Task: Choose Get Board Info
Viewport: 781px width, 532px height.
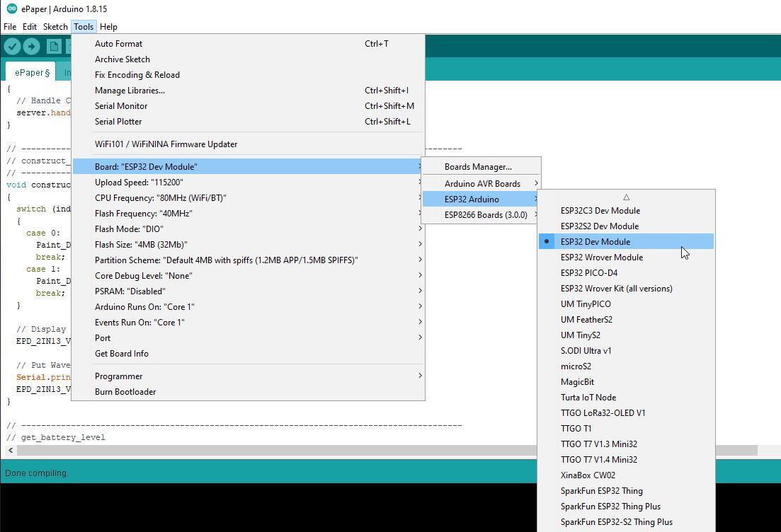Action: (122, 354)
